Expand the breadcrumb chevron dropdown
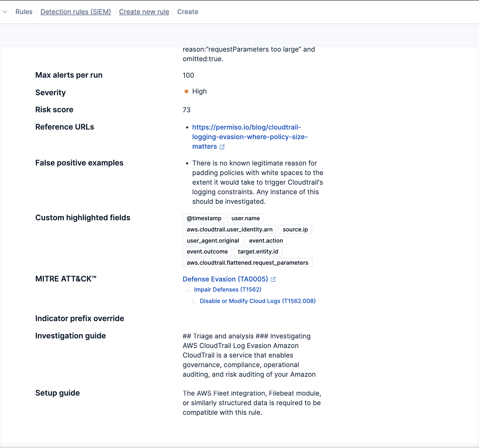 pos(5,12)
